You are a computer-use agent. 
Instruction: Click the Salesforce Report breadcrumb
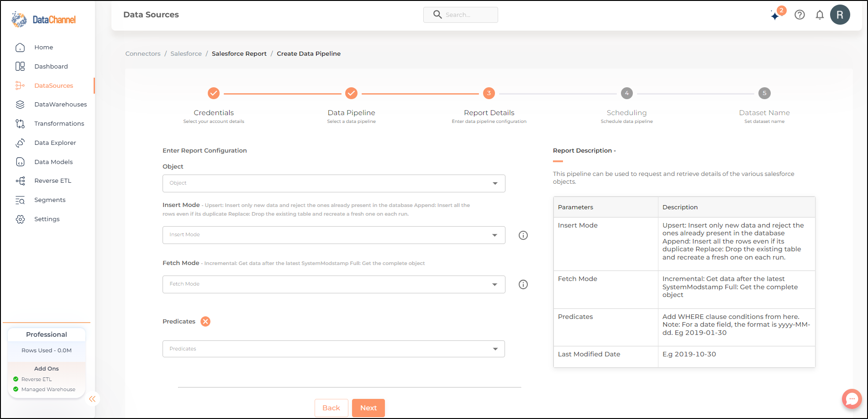239,53
